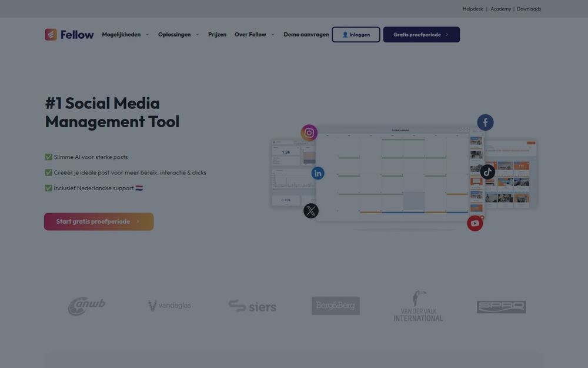This screenshot has width=588, height=368.
Task: Open Demo aanvragen page
Action: click(306, 35)
